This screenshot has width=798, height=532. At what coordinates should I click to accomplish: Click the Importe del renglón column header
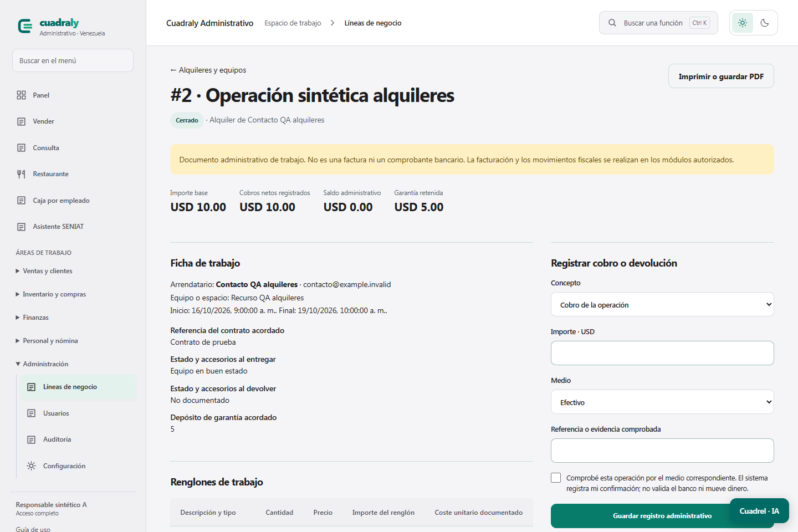tap(383, 513)
